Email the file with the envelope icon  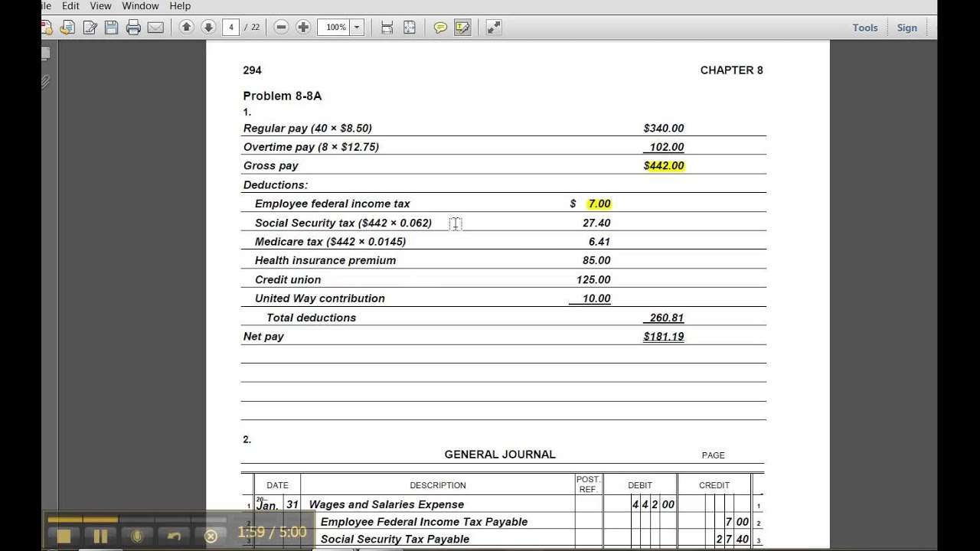pos(155,28)
